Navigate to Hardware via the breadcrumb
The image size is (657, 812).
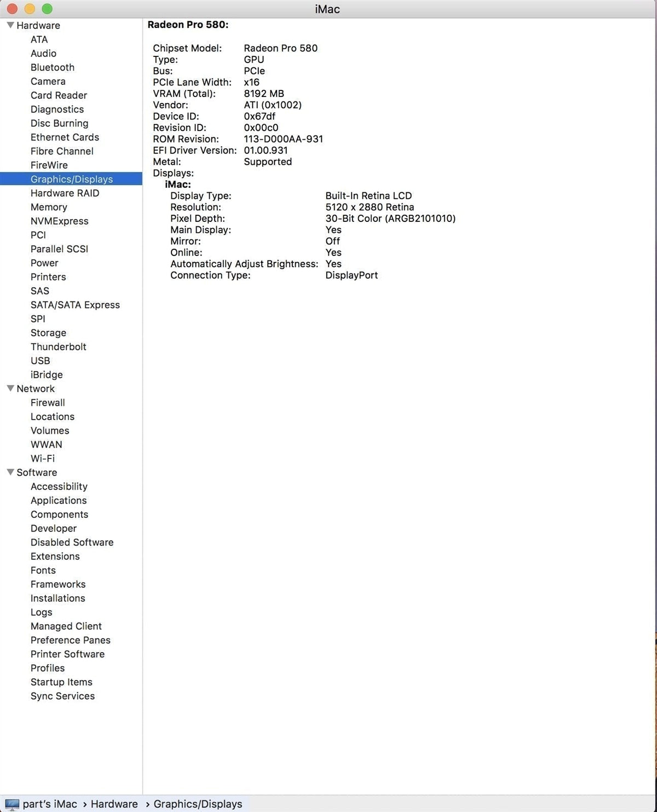113,804
